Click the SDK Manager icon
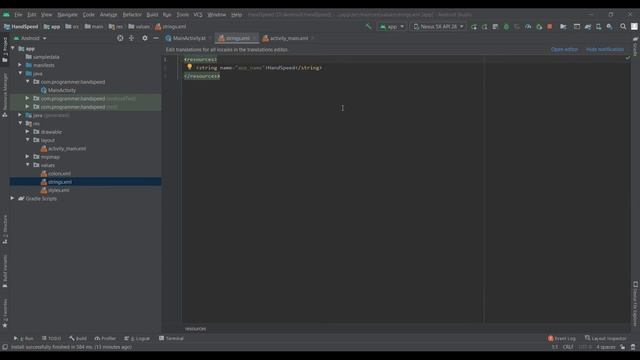The width and height of the screenshot is (640, 360). (x=609, y=27)
